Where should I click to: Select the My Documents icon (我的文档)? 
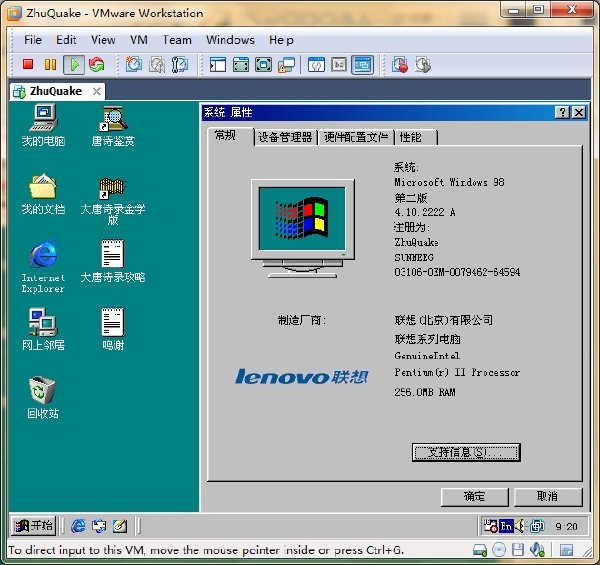tap(43, 194)
